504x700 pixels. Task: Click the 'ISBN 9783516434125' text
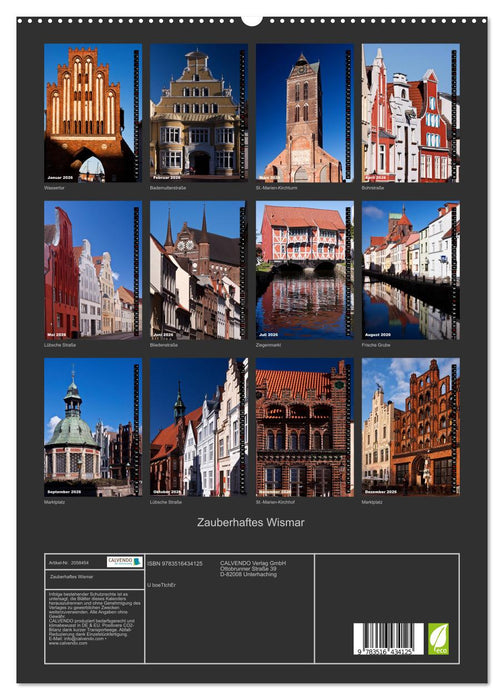(x=175, y=564)
